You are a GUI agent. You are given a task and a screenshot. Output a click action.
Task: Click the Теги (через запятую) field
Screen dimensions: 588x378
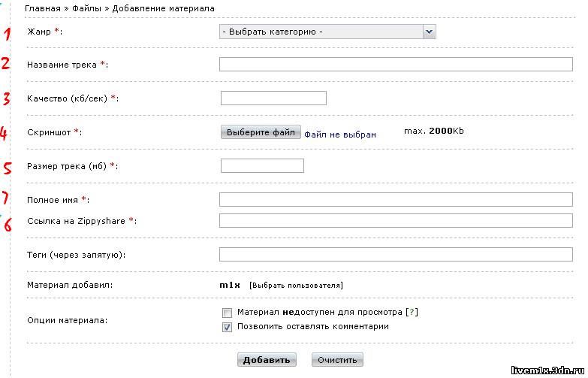396,254
